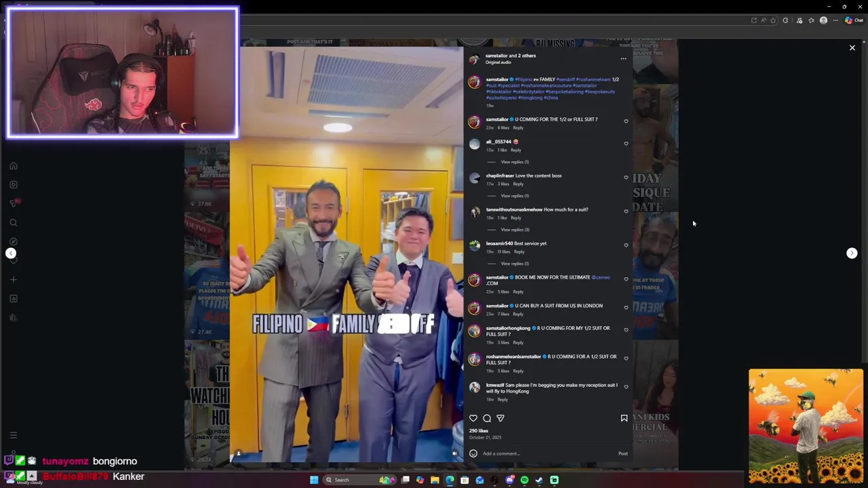Share the post with the paper plane icon
Image resolution: width=868 pixels, height=488 pixels.
point(500,418)
